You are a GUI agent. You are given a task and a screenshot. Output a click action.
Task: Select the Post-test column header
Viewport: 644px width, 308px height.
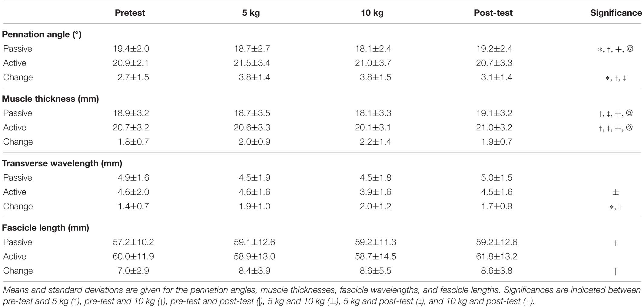pos(493,13)
